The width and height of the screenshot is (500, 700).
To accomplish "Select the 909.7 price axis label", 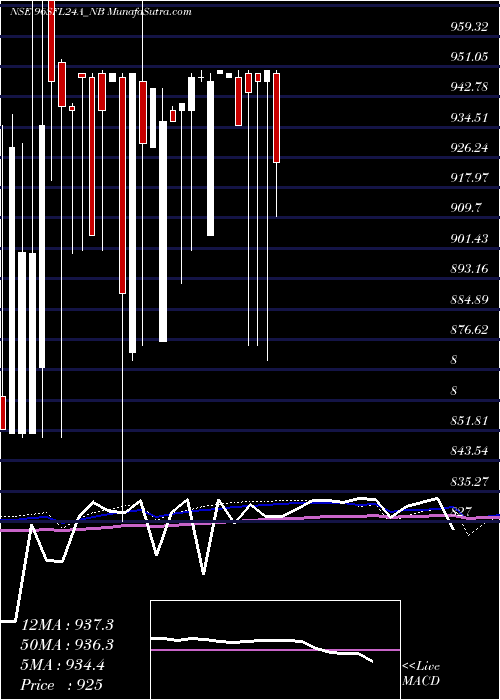I will [466, 208].
